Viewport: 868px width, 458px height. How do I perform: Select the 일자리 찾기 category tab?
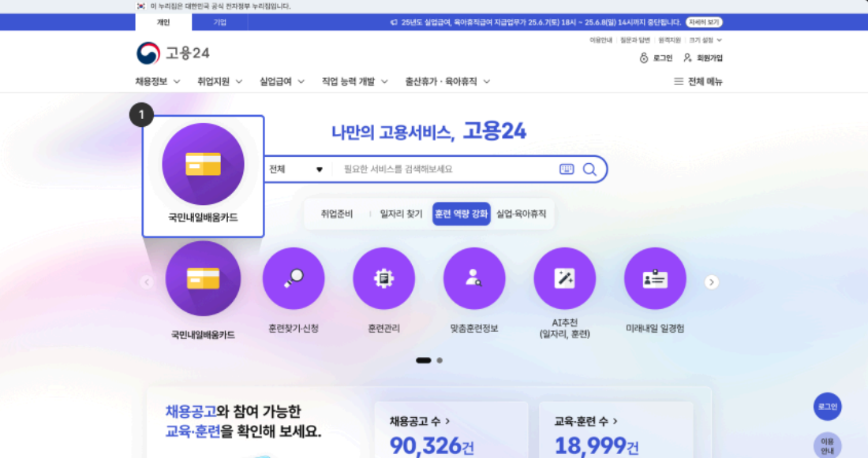pyautogui.click(x=401, y=214)
